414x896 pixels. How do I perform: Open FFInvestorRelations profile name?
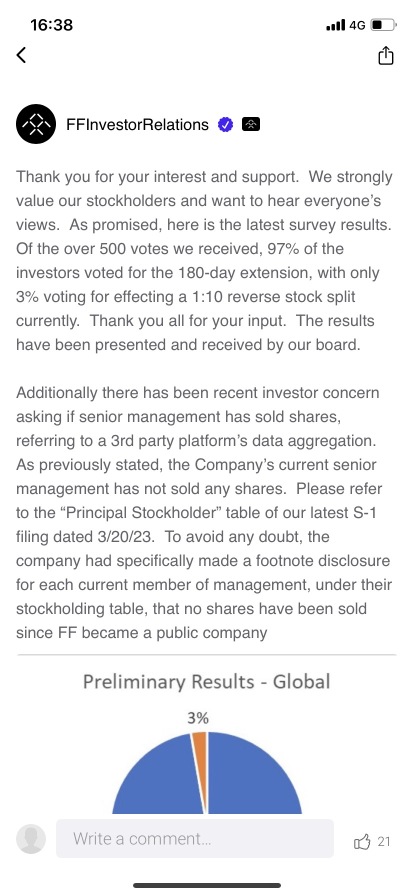click(x=137, y=124)
